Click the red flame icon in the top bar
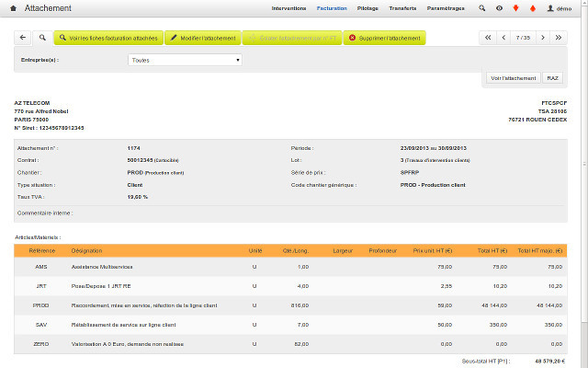This screenshot has width=588, height=368. click(533, 8)
